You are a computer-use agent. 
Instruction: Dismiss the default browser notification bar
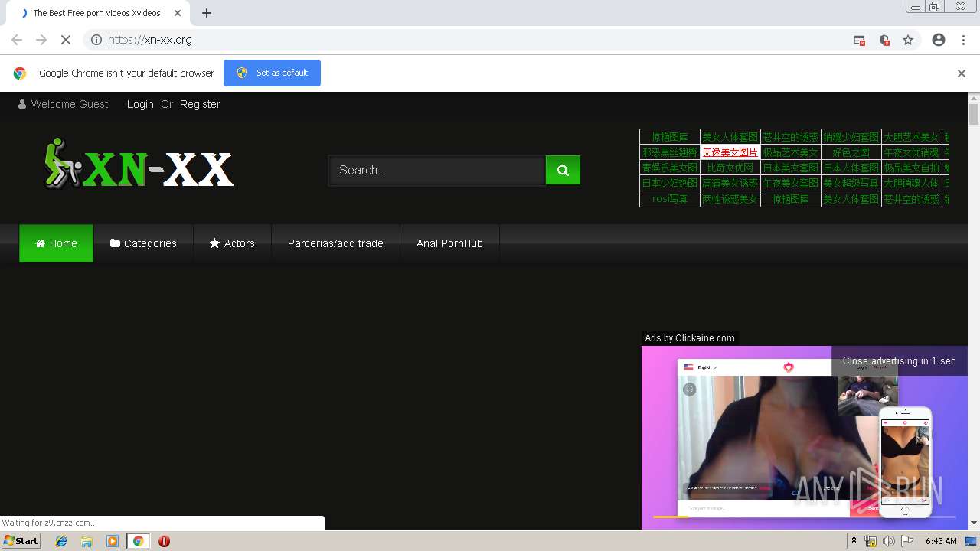[x=961, y=73]
